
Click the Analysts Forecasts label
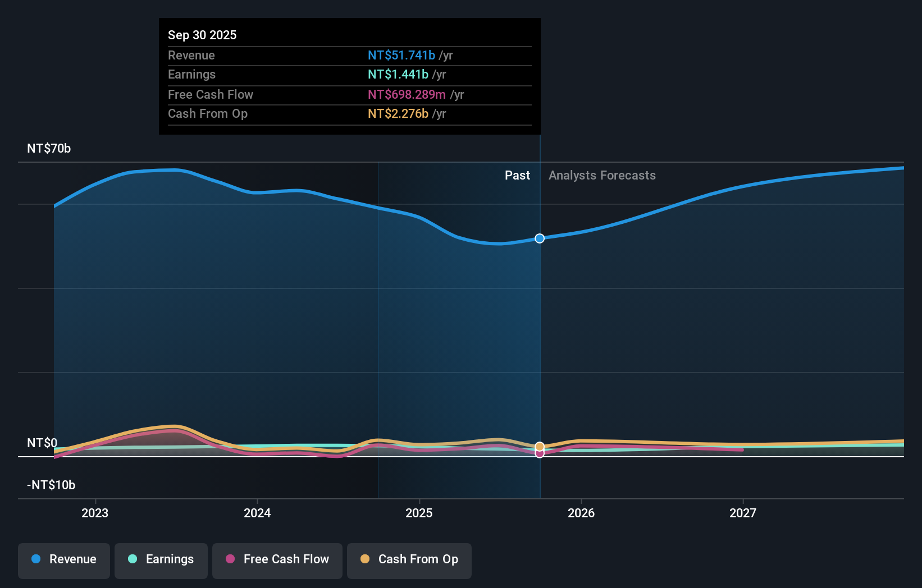coord(602,176)
